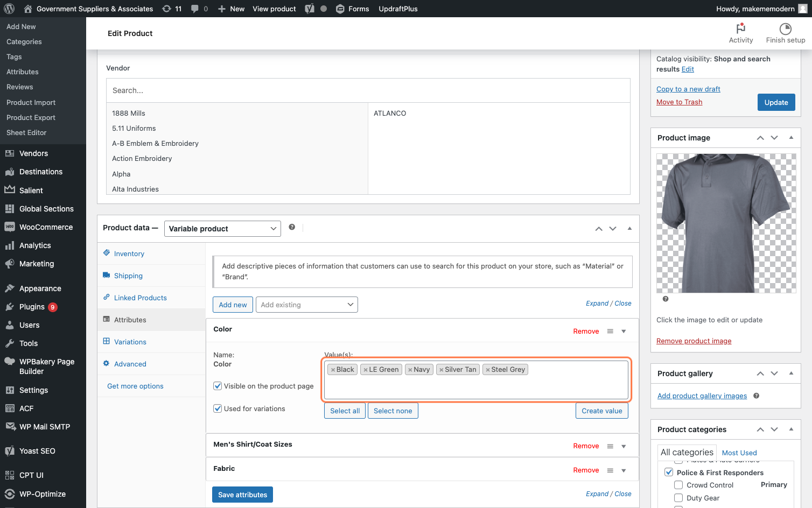
Task: Click the Remove product image link
Action: coord(694,341)
